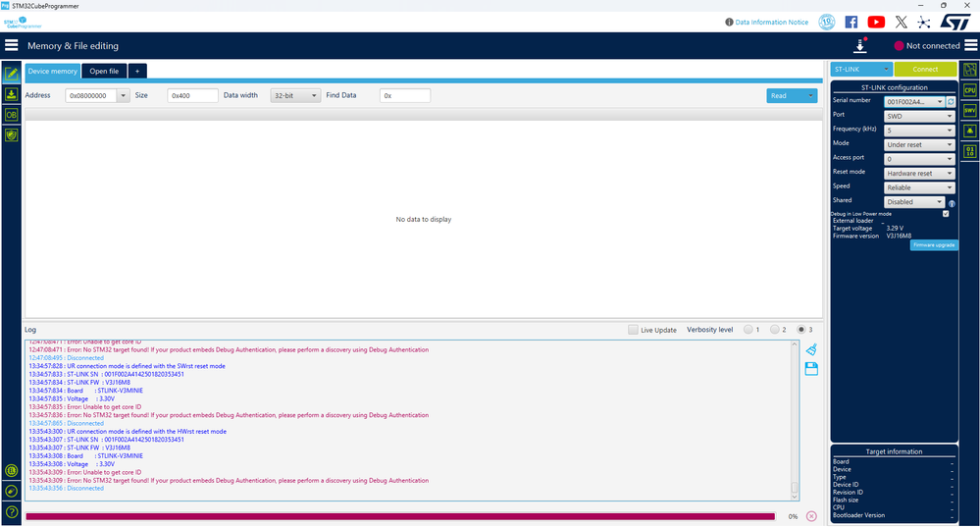The image size is (980, 527).
Task: Open the ST-LINK interface dropdown
Action: (x=861, y=70)
